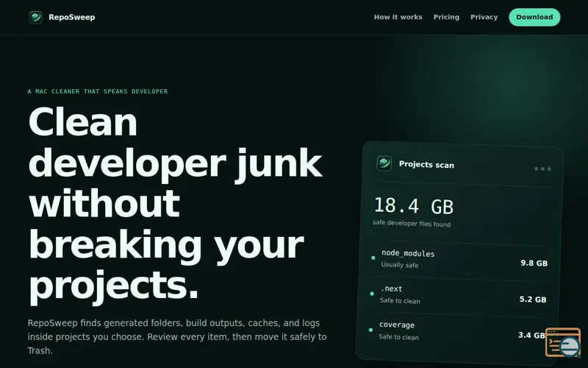Click the RepoSweep finds generated folders description paragraph
This screenshot has height=368, width=588.
(x=177, y=337)
